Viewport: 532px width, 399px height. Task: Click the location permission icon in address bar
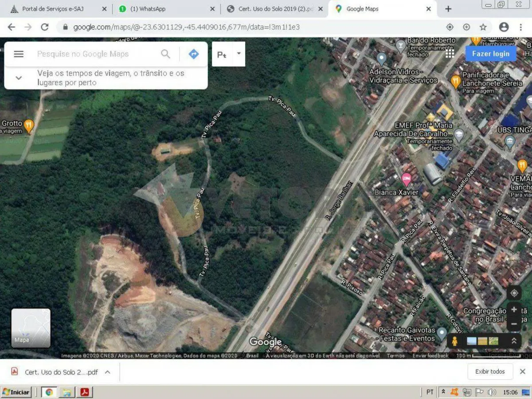coord(450,27)
